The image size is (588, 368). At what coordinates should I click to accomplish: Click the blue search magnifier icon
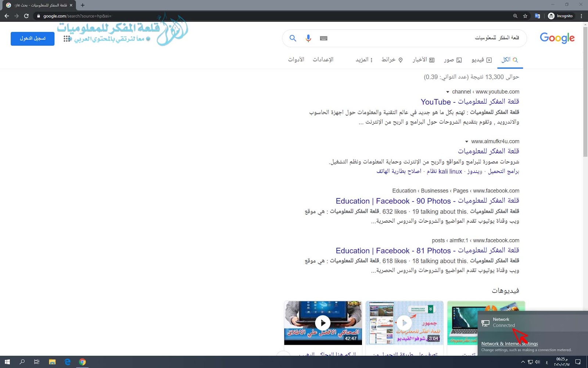pyautogui.click(x=293, y=38)
